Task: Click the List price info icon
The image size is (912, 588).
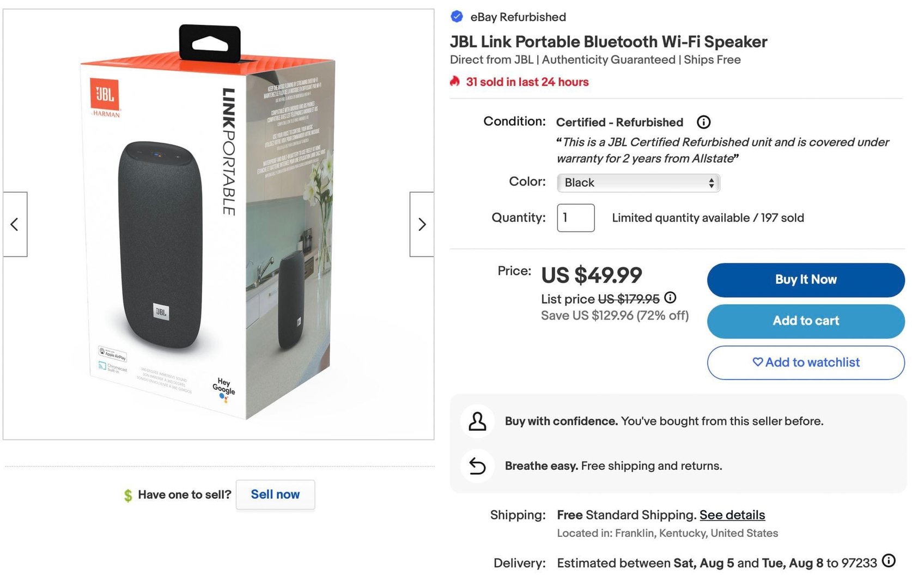Action: tap(670, 298)
